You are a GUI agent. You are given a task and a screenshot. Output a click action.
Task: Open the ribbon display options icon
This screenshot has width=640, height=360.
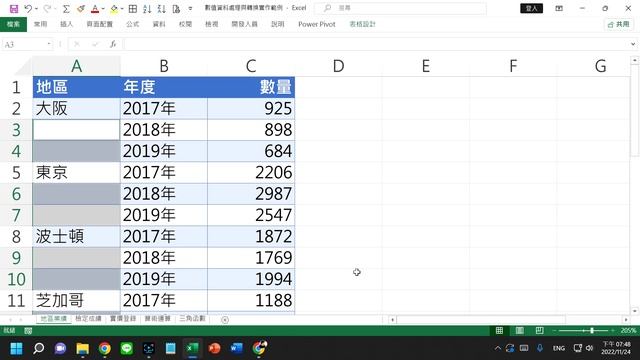tap(559, 8)
